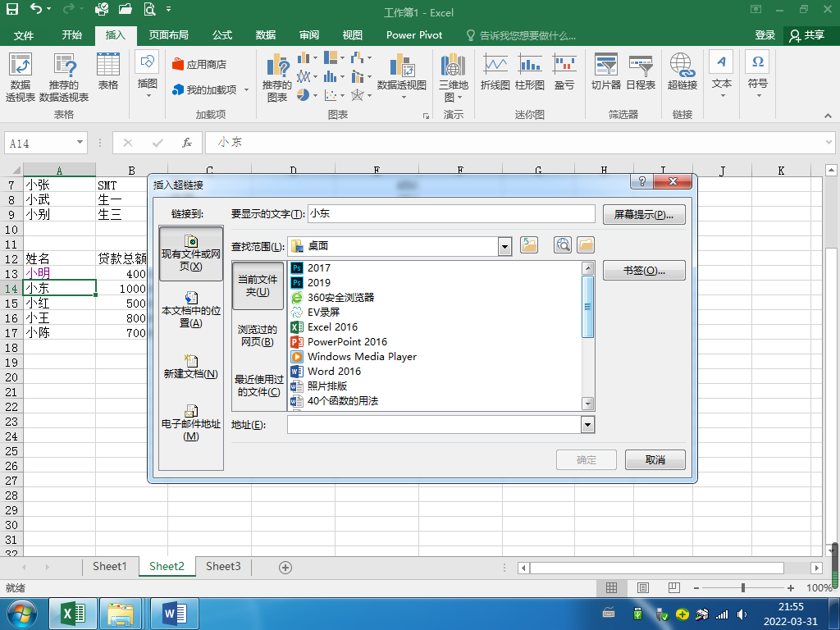Expand the Name Box dropdown arrow
The image size is (840, 630).
[80, 143]
